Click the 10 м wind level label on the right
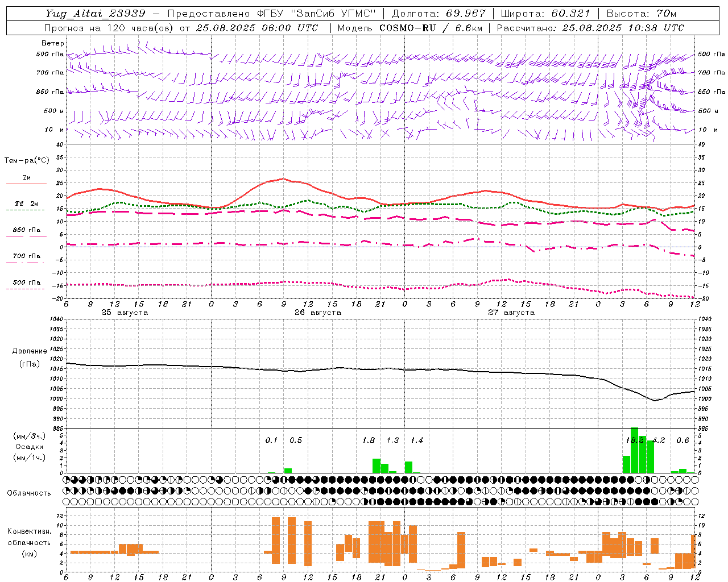Viewport: 728px width, 582px height. (x=707, y=130)
